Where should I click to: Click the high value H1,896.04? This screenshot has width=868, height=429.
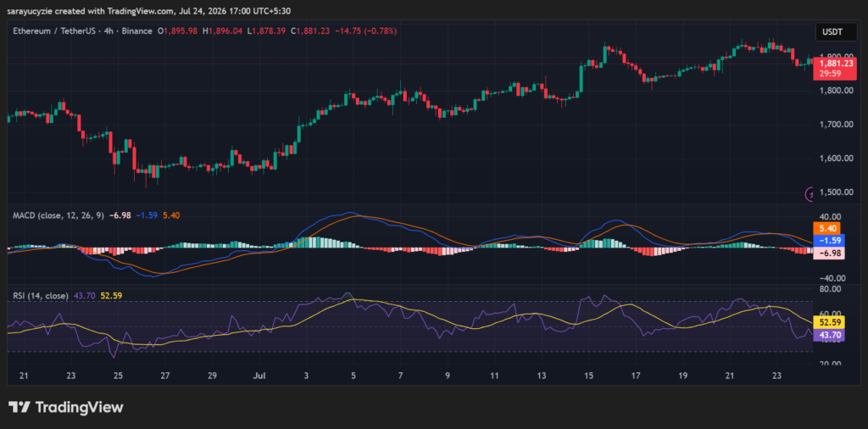click(x=222, y=31)
